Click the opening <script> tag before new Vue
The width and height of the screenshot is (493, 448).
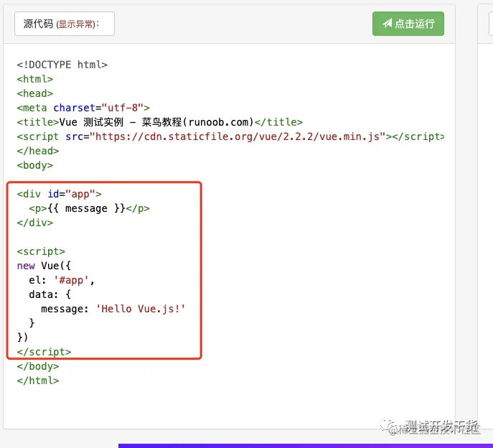coord(41,251)
